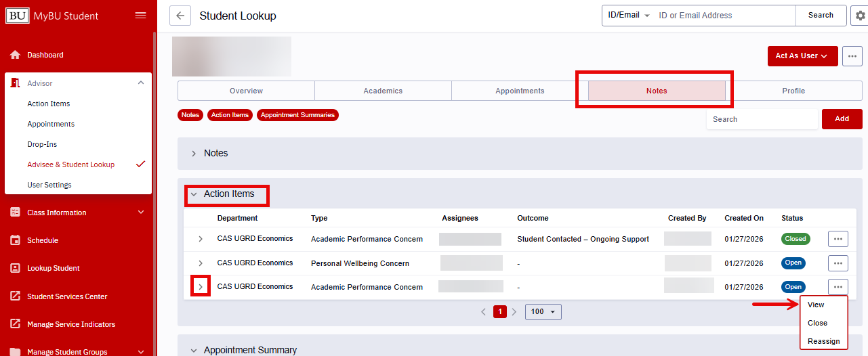
Task: Open three-dot menu for Personal Wellbeing Concern row
Action: tap(838, 263)
